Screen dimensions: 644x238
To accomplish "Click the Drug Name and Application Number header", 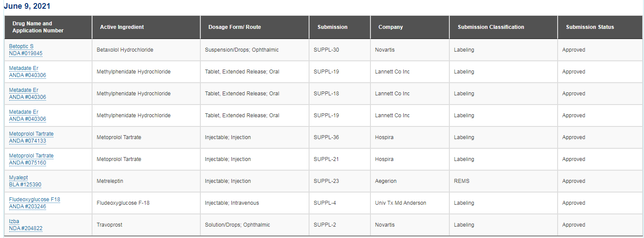I will [x=48, y=27].
